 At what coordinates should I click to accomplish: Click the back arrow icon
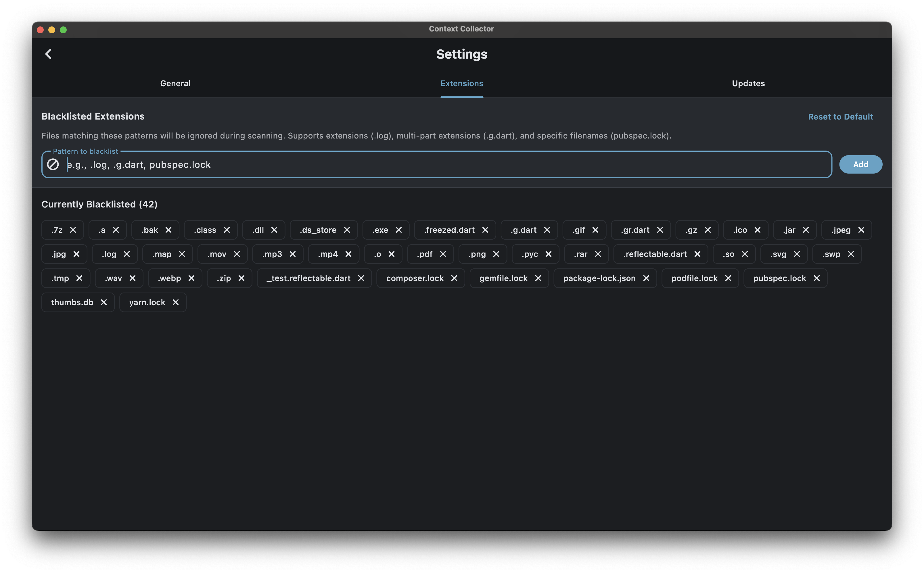tap(49, 54)
